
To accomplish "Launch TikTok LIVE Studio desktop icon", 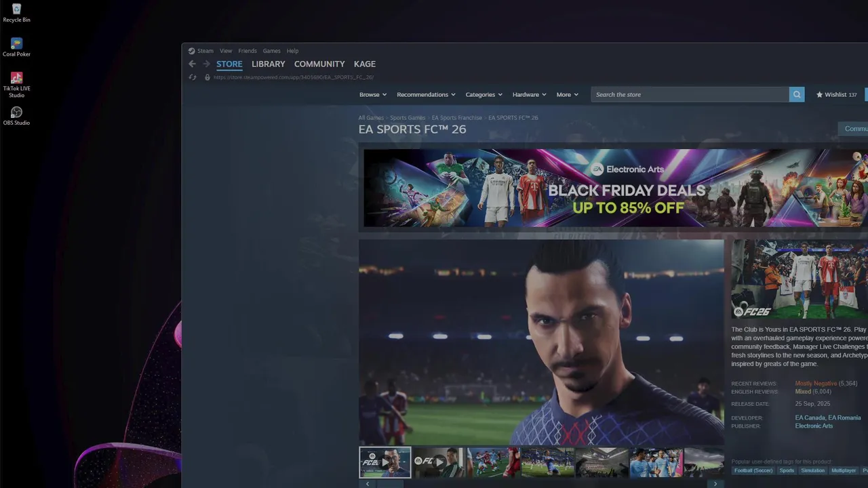I will (x=16, y=85).
